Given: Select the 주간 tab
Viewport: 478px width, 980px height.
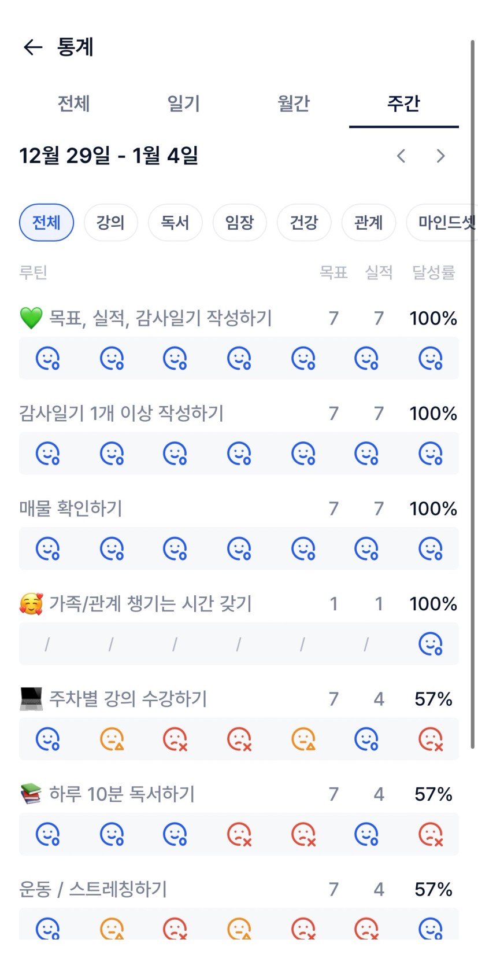Looking at the screenshot, I should pos(403,104).
